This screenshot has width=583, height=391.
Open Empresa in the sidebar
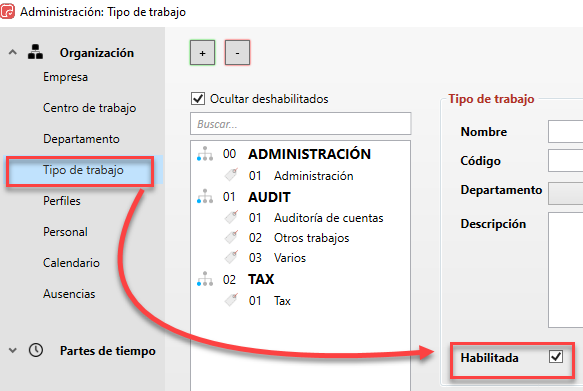click(x=65, y=77)
